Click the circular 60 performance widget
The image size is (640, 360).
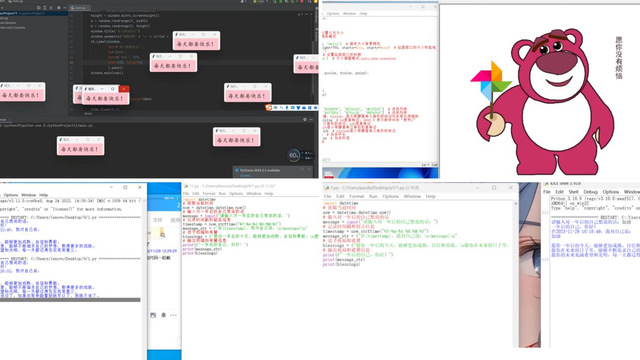click(293, 155)
